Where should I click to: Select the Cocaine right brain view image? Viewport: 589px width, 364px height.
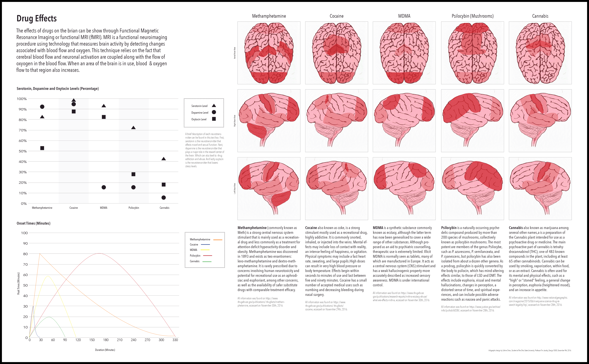pos(336,121)
